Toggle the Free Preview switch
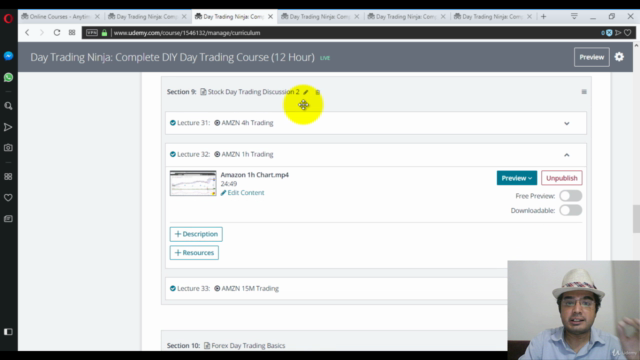 coord(571,196)
